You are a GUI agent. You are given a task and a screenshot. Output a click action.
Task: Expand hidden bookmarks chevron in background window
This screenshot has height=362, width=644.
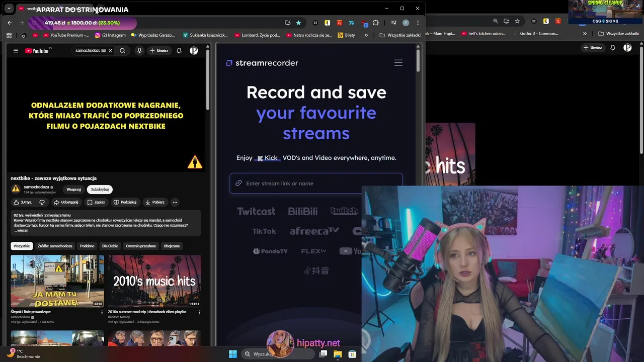click(x=585, y=34)
